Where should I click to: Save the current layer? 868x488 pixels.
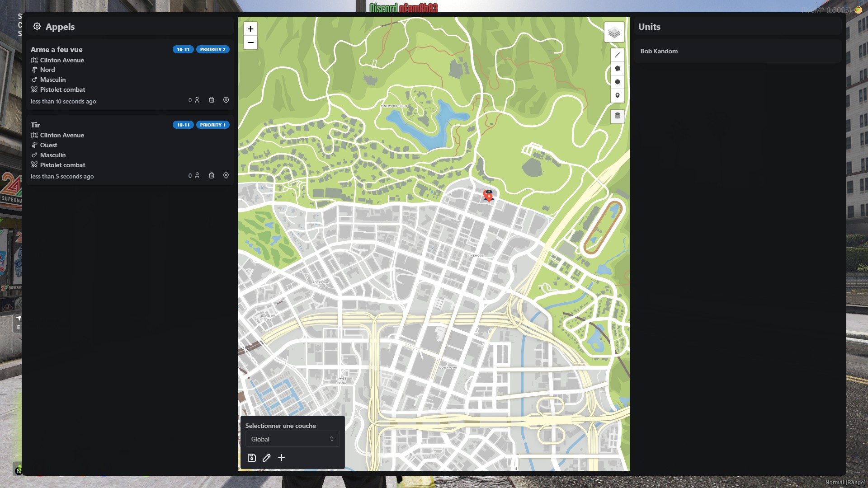[252, 458]
